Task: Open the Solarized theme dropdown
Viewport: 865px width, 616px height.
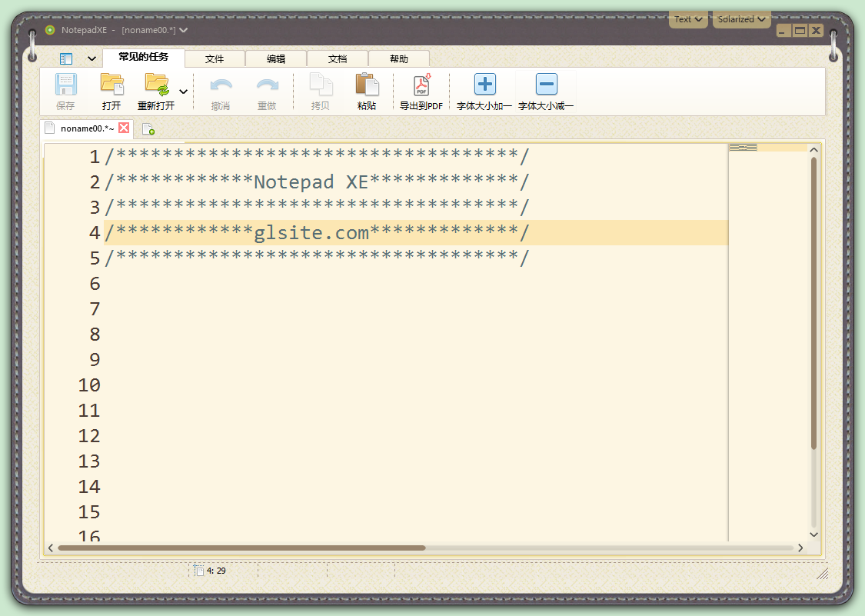Action: click(x=741, y=19)
